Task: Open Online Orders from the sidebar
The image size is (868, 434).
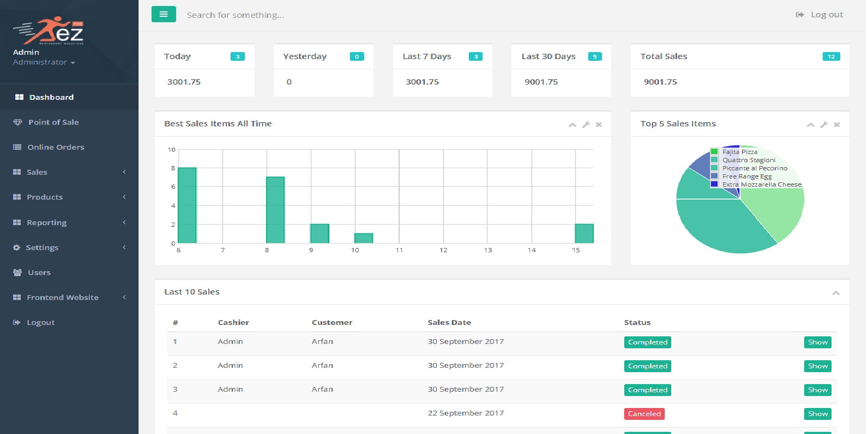Action: pos(55,147)
